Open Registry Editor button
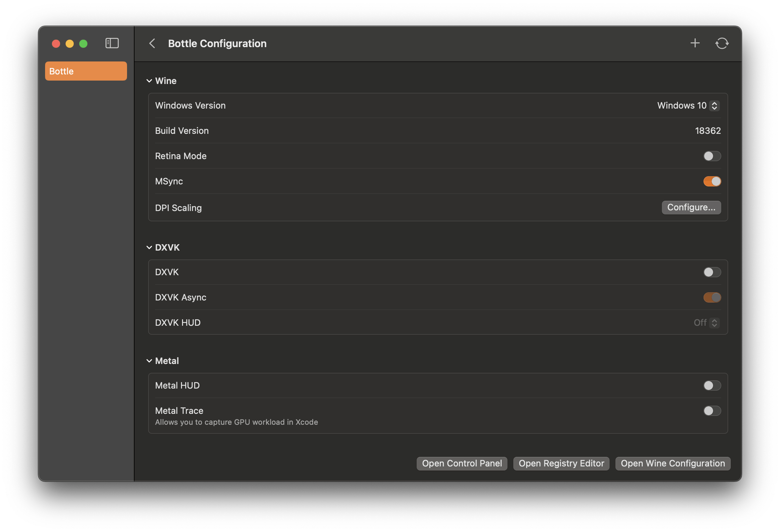 (561, 464)
